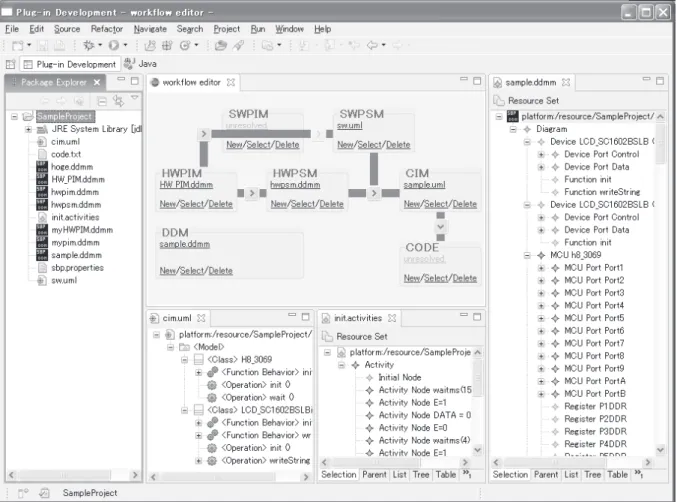Click down arrow button between CIM and CODE

[x=440, y=227]
